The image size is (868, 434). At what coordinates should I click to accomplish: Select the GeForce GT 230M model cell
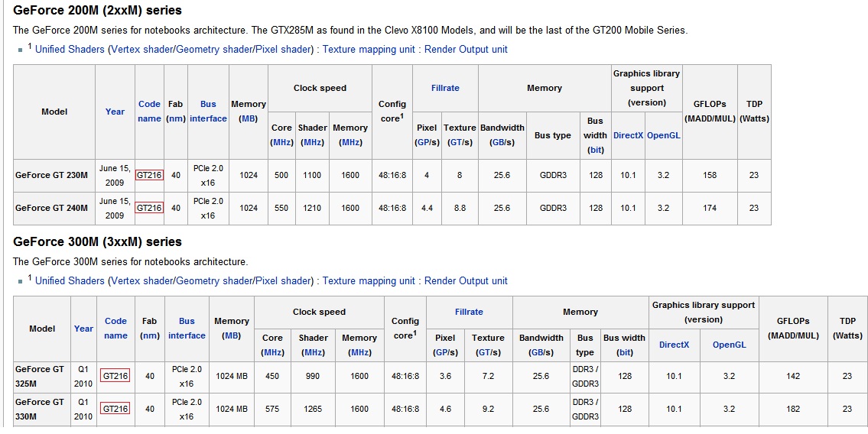(x=54, y=175)
